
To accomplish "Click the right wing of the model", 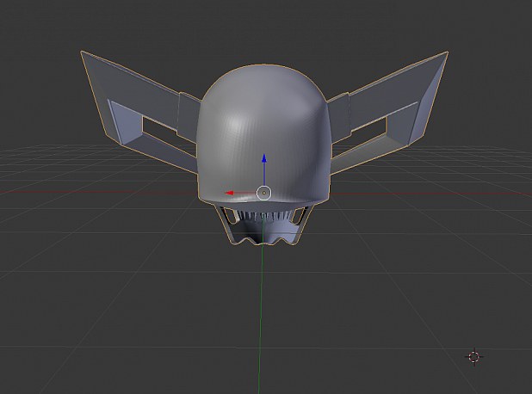I will [390, 108].
